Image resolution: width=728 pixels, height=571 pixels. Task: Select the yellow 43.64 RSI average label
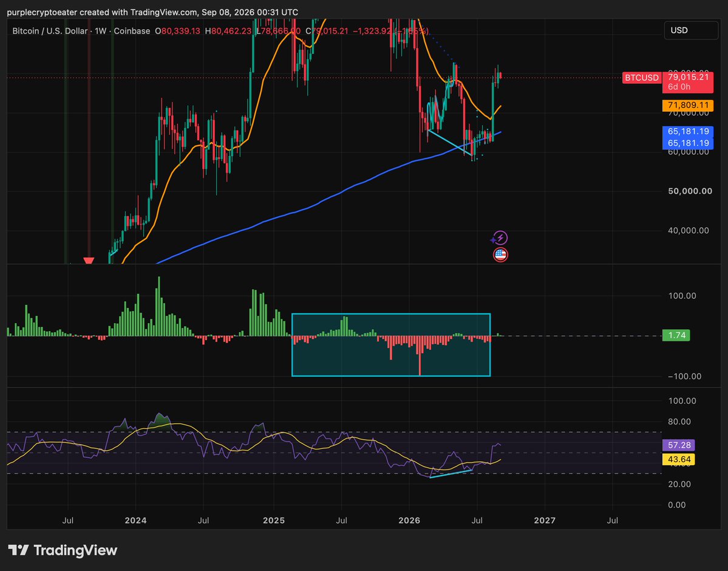(x=678, y=459)
